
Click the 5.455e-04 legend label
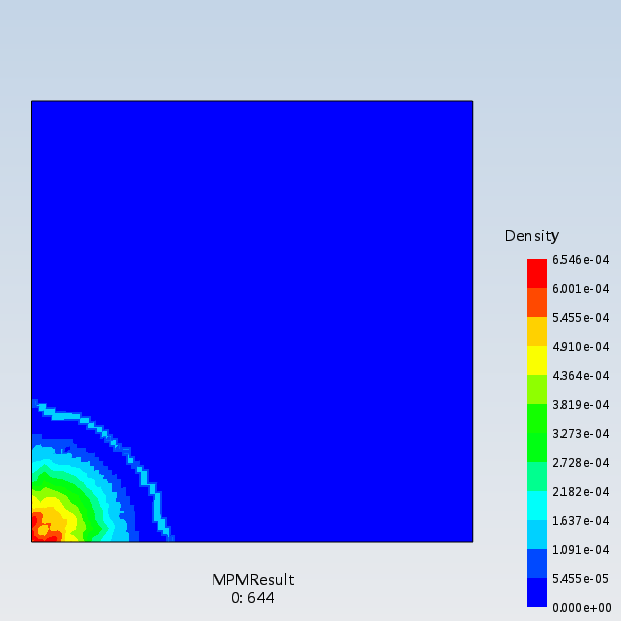[x=581, y=318]
